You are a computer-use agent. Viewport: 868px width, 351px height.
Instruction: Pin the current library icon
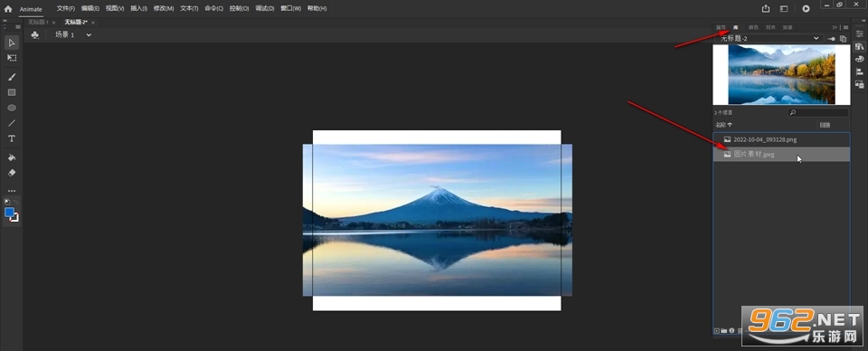[x=832, y=39]
